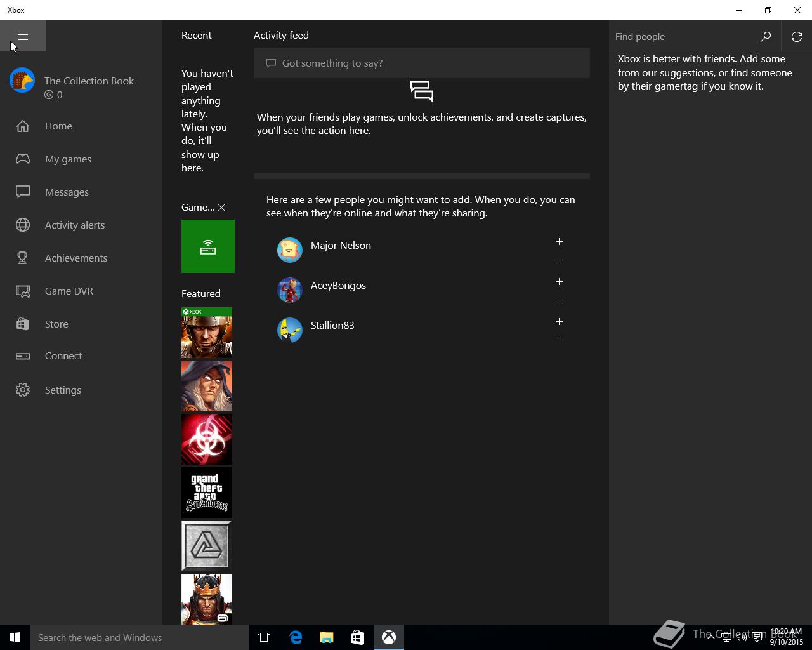The height and width of the screenshot is (650, 812).
Task: Open the Home icon in sidebar
Action: (x=23, y=126)
